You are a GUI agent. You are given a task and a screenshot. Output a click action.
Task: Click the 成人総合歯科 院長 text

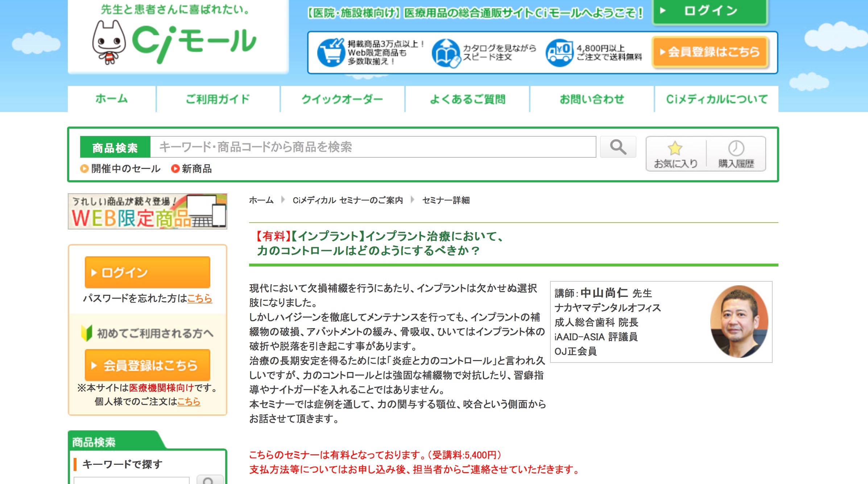point(596,322)
